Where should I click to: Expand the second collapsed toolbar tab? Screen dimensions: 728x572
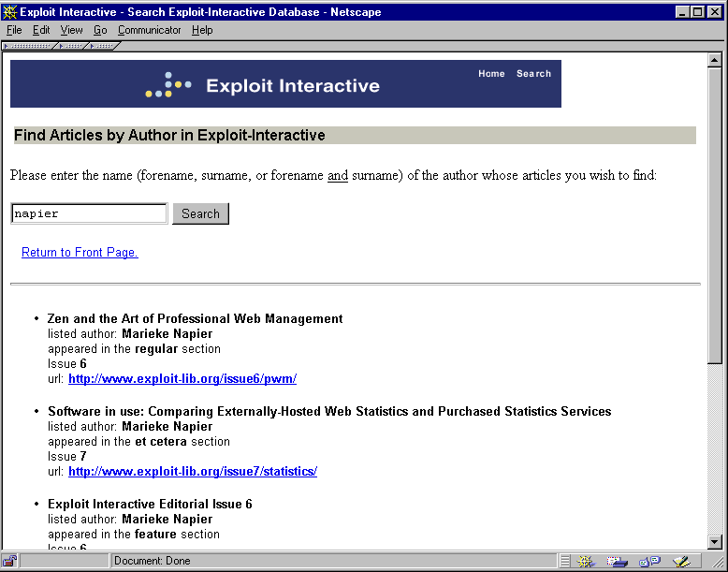72,46
